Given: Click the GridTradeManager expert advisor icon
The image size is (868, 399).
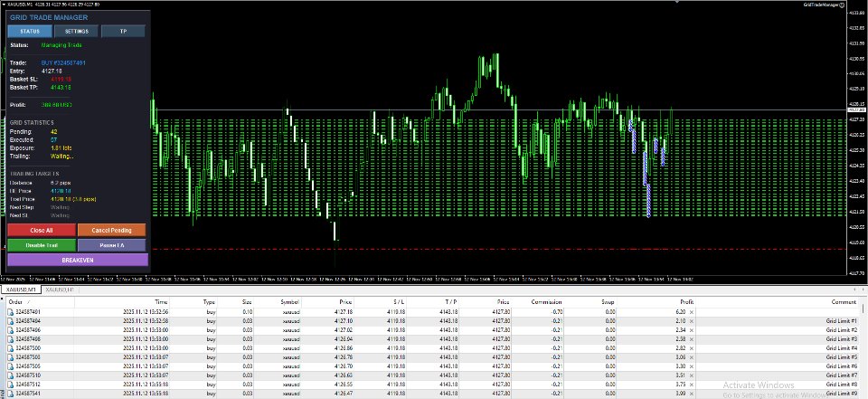Looking at the screenshot, I should 842,5.
